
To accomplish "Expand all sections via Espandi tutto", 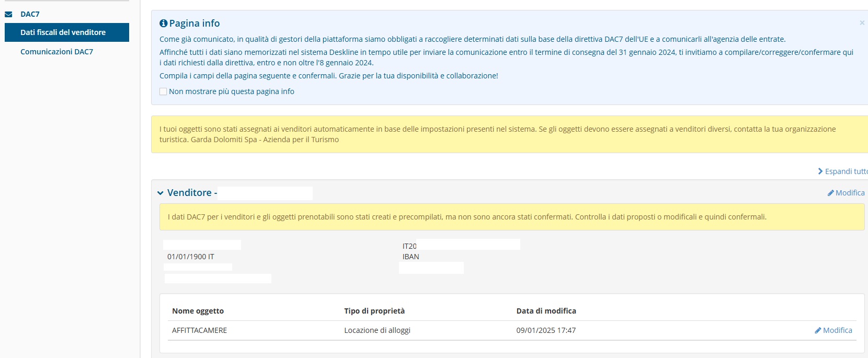I will [x=843, y=171].
